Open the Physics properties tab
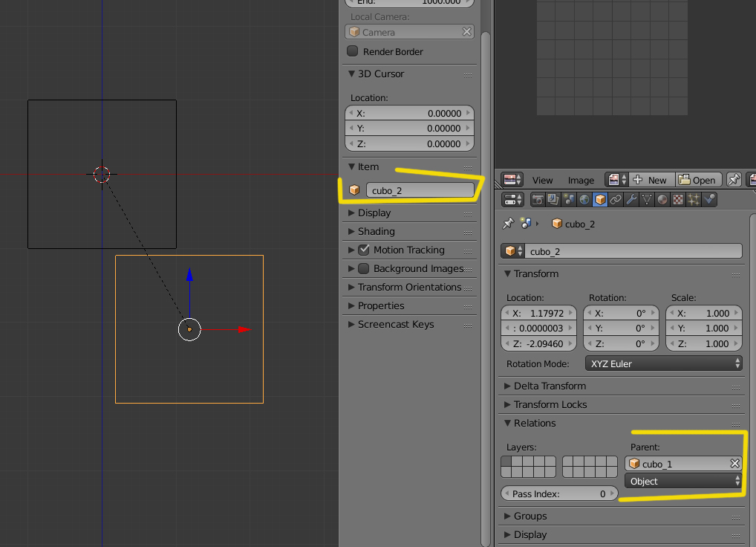 pyautogui.click(x=710, y=200)
